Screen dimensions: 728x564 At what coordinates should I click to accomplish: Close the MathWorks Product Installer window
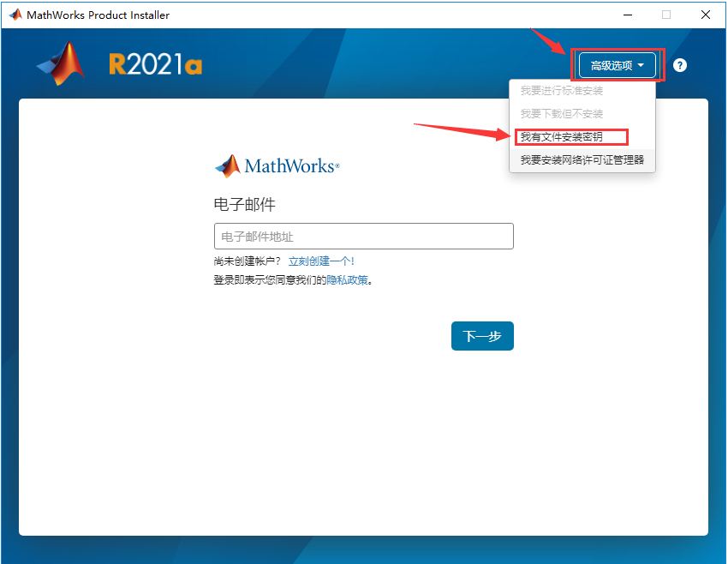pyautogui.click(x=705, y=15)
